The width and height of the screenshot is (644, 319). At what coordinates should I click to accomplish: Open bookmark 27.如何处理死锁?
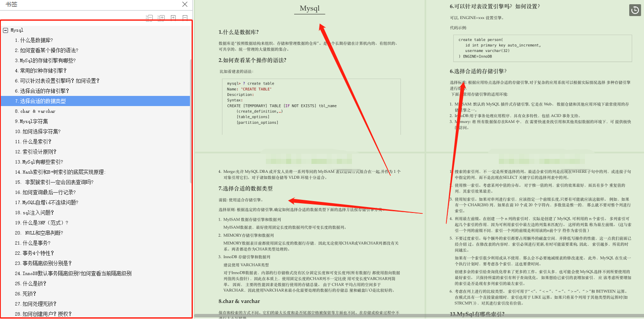pos(35,304)
